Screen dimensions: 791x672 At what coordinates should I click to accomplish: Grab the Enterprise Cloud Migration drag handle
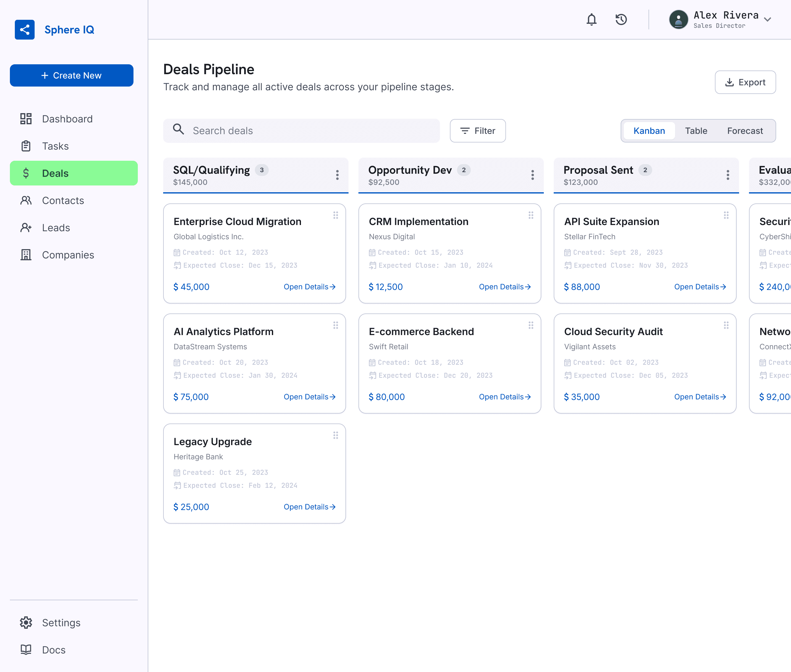(336, 215)
